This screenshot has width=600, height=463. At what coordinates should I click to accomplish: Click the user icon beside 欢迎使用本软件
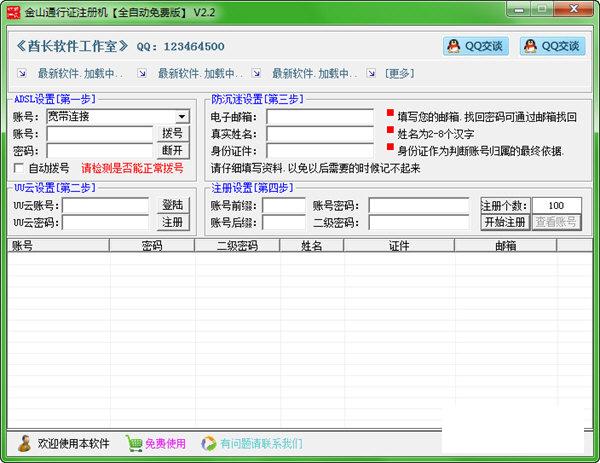(24, 443)
